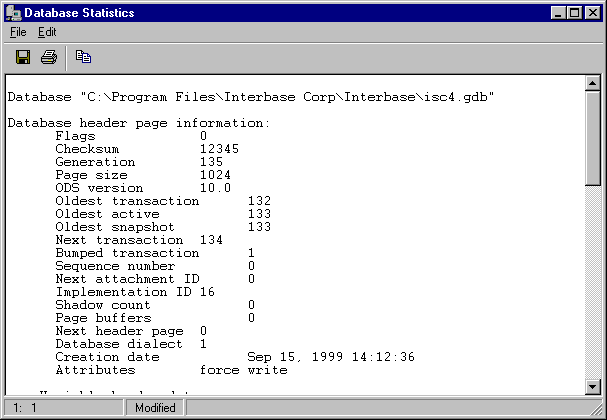607x420 pixels.
Task: Click the scrollbar up arrow
Action: [593, 83]
